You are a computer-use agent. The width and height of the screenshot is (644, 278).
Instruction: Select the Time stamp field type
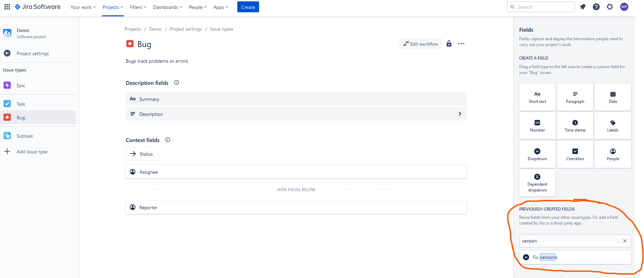pyautogui.click(x=575, y=126)
